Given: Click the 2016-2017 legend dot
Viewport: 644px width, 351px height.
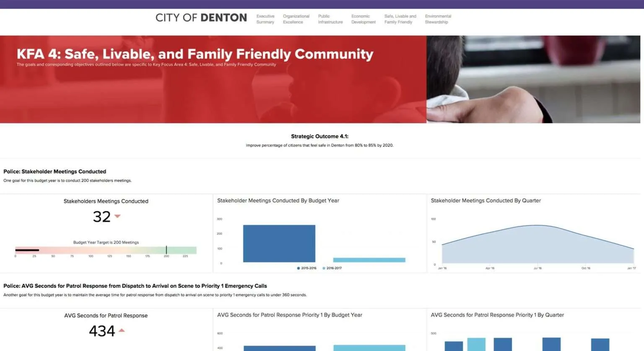Looking at the screenshot, I should pos(324,268).
